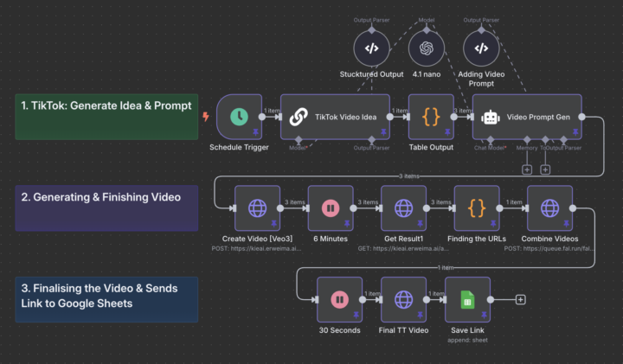623x364 pixels.
Task: Select the Finding the URLs code node
Action: point(477,208)
